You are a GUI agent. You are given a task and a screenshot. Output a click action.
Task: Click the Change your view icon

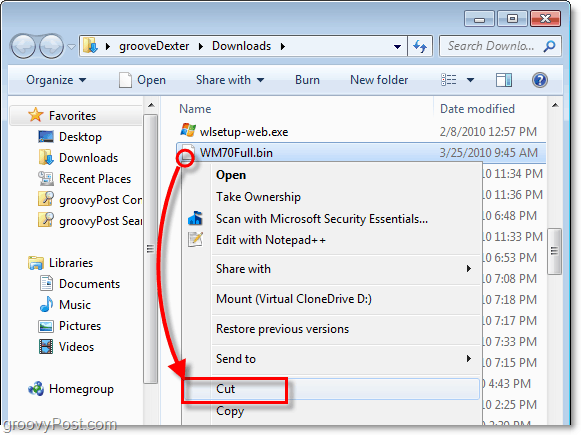[x=449, y=80]
